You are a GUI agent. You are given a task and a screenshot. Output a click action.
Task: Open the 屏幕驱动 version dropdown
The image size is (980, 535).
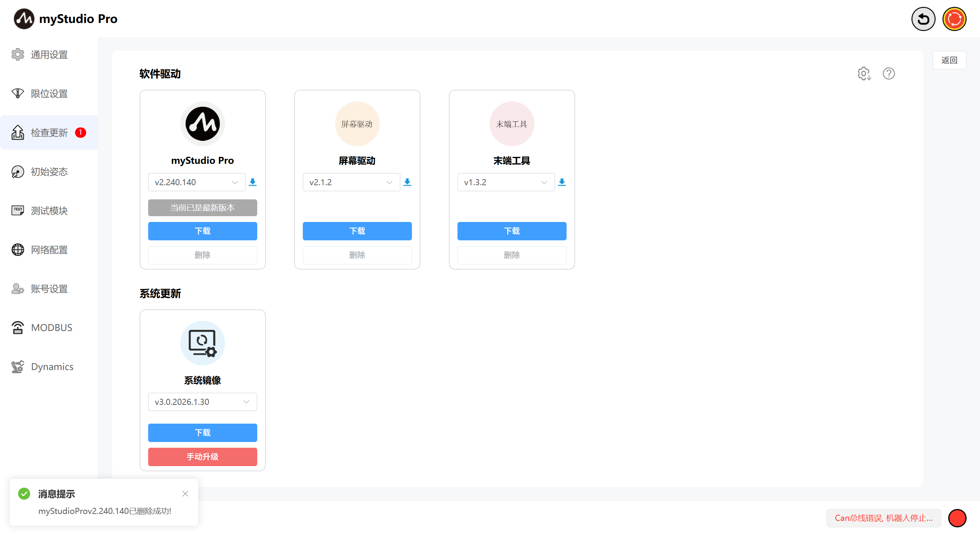(x=351, y=182)
